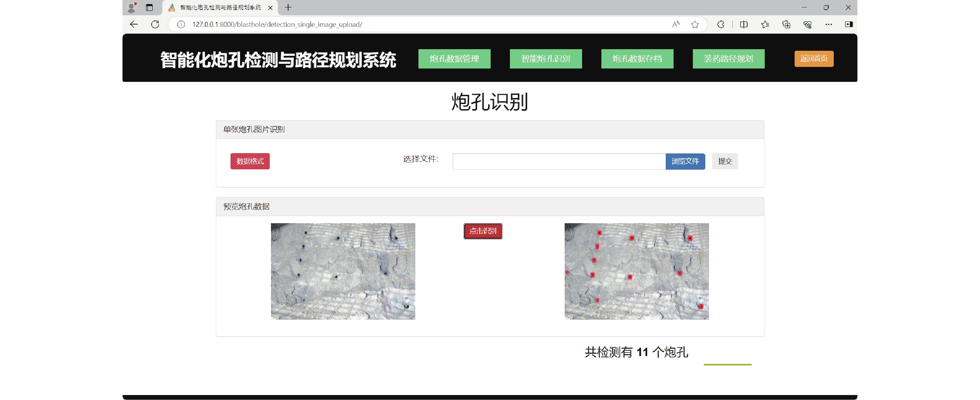Open browser settings and more menu

coord(828,24)
